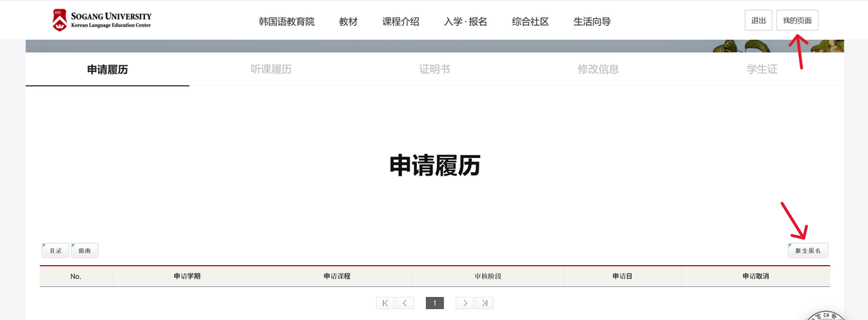This screenshot has width=868, height=320.
Task: Open the 综合社区 menu
Action: point(530,22)
